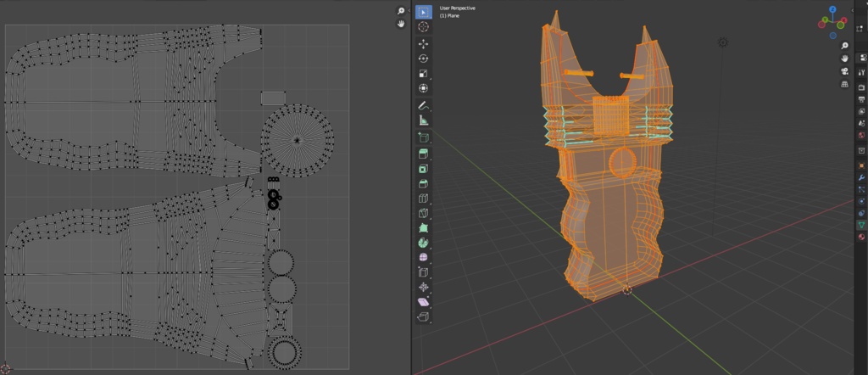Image resolution: width=868 pixels, height=375 pixels.
Task: Select the Measure ruler tool
Action: click(424, 120)
